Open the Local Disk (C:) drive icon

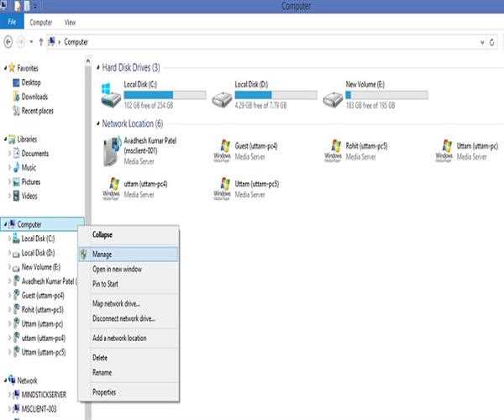click(111, 96)
